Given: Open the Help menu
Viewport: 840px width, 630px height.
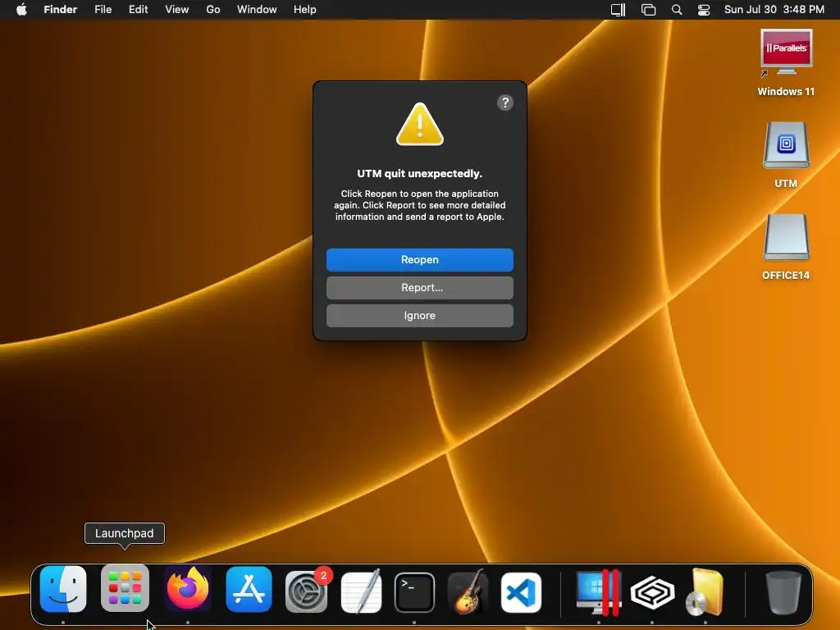Looking at the screenshot, I should [305, 10].
